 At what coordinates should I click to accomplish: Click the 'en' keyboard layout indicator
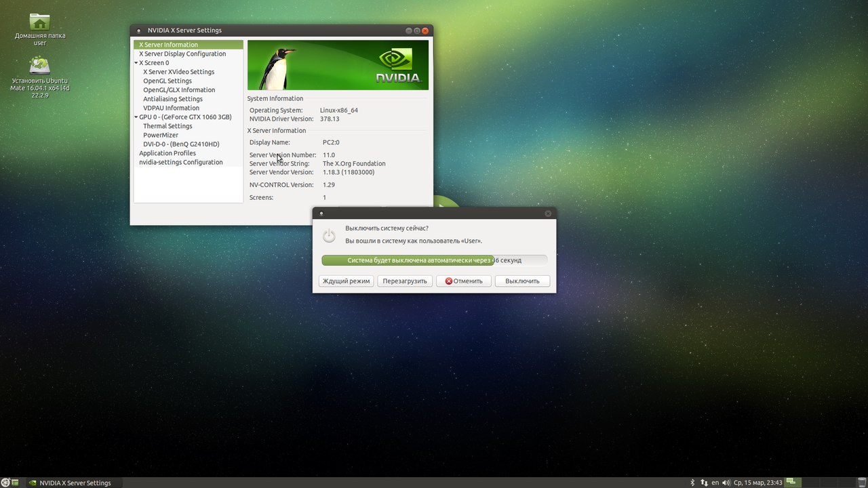click(715, 483)
